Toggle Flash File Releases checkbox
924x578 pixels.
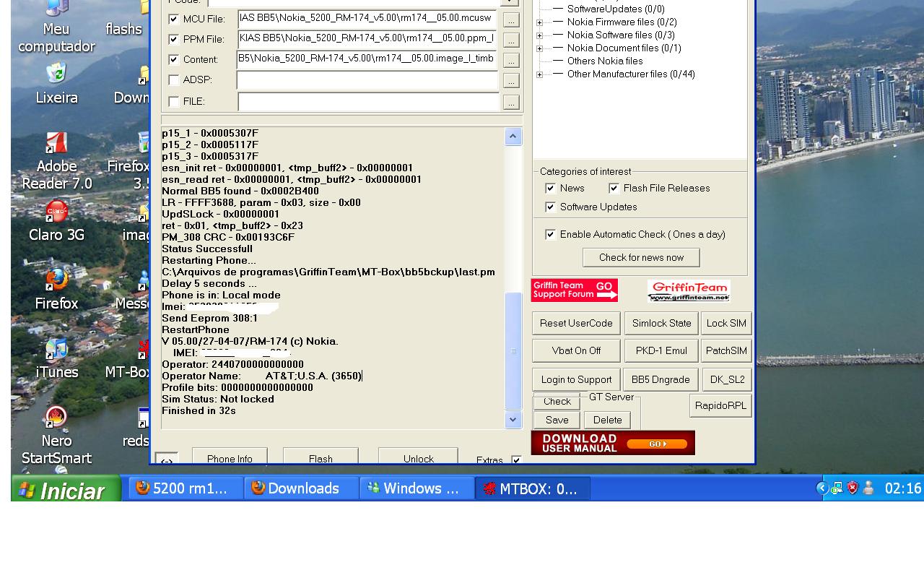click(x=614, y=188)
